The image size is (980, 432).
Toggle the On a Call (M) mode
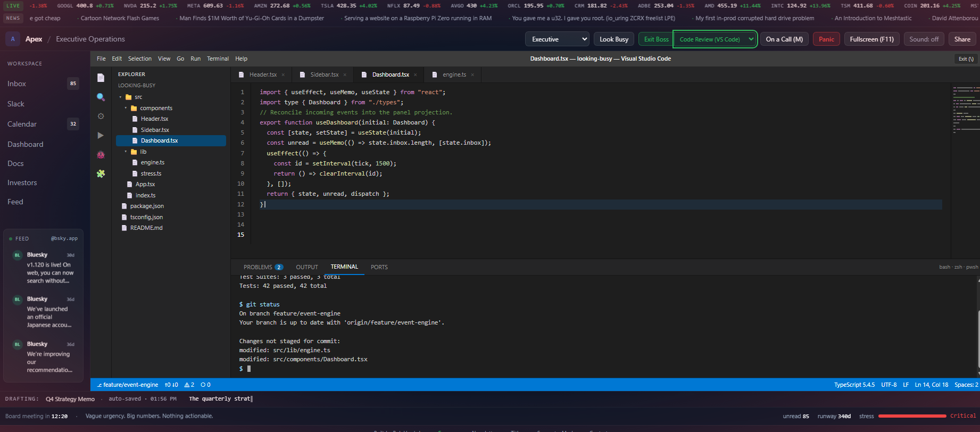click(x=784, y=39)
